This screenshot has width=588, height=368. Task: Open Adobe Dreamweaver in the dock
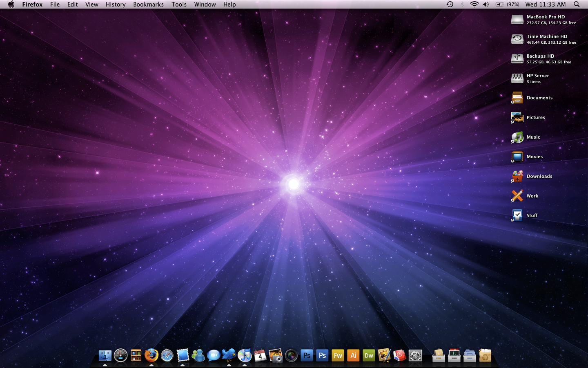pos(369,355)
